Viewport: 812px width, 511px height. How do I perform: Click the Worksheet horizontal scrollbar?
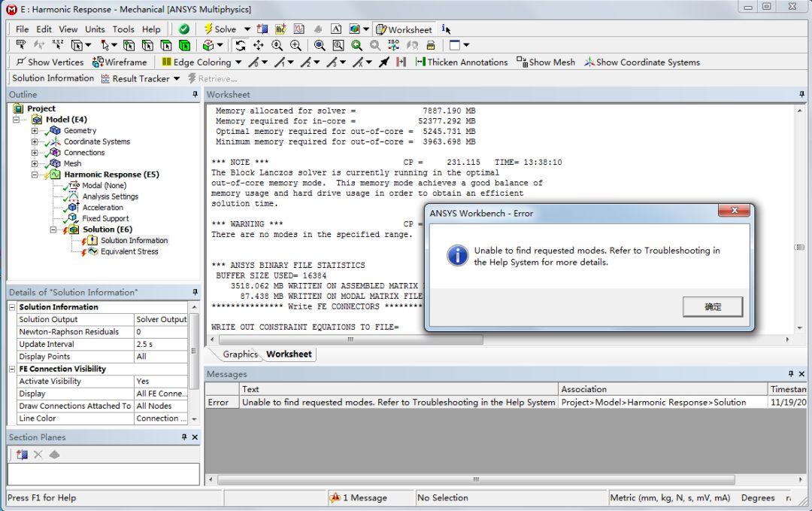coord(350,339)
